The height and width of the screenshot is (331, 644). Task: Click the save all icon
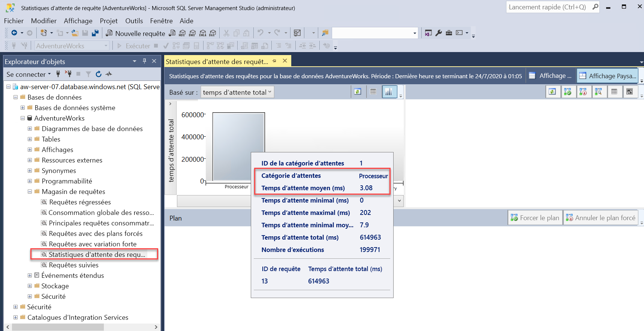pos(95,33)
